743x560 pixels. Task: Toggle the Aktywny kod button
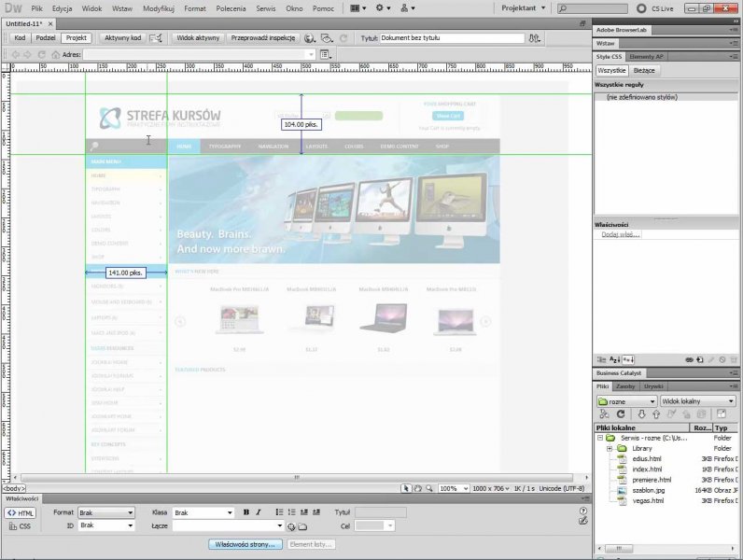pyautogui.click(x=122, y=38)
